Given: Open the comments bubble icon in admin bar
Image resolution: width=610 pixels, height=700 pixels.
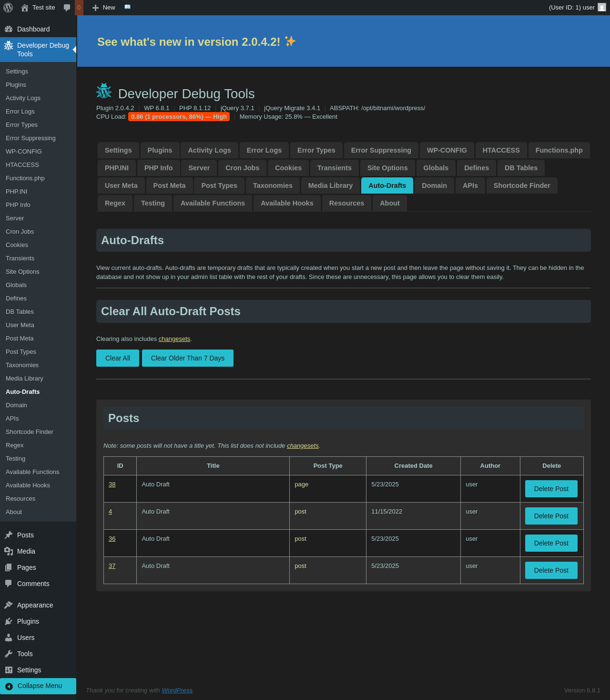Looking at the screenshot, I should click(x=67, y=8).
